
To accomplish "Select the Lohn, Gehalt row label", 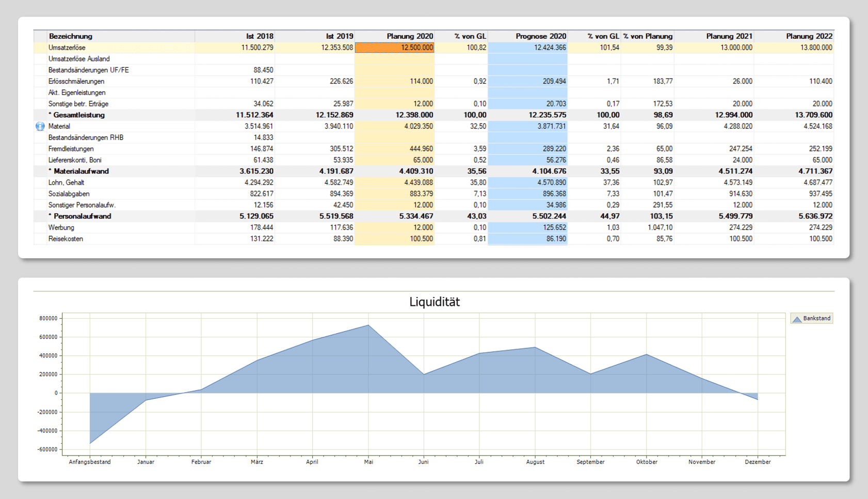I will (x=66, y=182).
